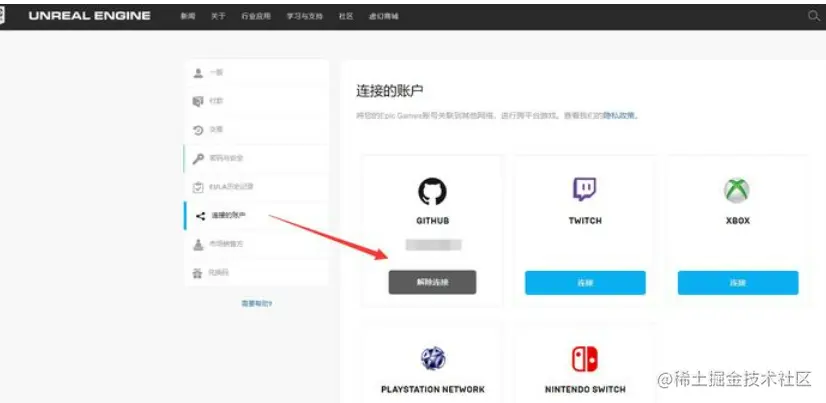Open the 交易 transactions history icon
The height and width of the screenshot is (403, 826).
click(198, 130)
